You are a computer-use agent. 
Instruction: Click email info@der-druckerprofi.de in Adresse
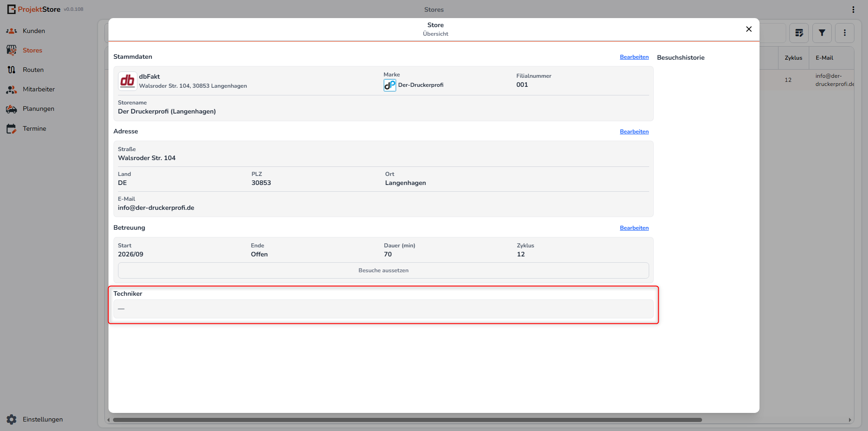click(156, 208)
